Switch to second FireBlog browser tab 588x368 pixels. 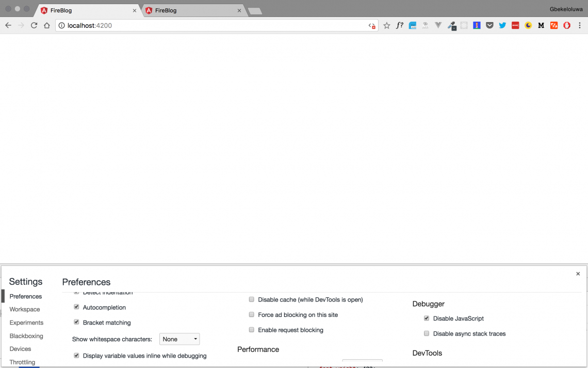pos(191,10)
